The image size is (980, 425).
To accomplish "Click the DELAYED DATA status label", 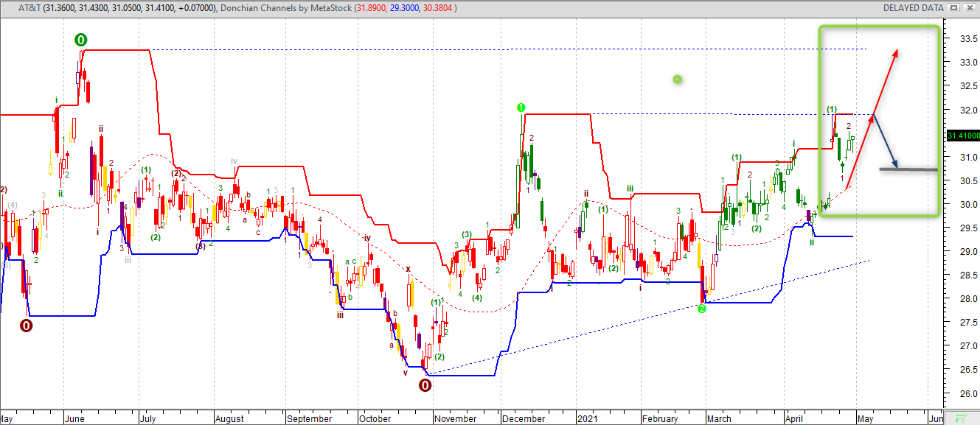I will point(913,7).
